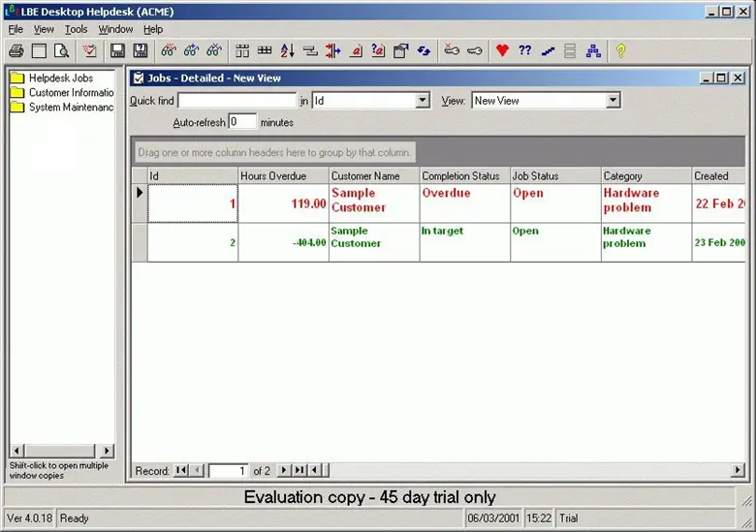The height and width of the screenshot is (532, 756).
Task: Click the red heart toolbar icon
Action: click(x=502, y=50)
